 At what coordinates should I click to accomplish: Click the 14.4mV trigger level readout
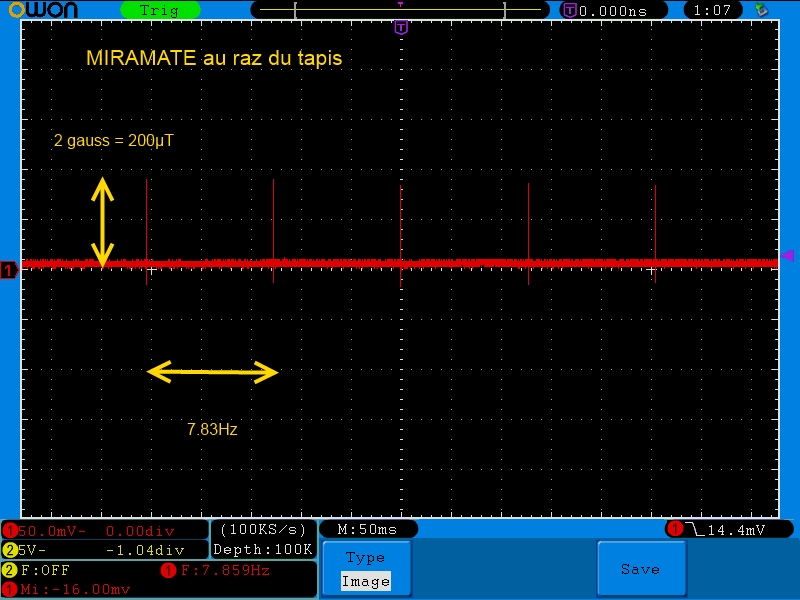click(x=736, y=531)
